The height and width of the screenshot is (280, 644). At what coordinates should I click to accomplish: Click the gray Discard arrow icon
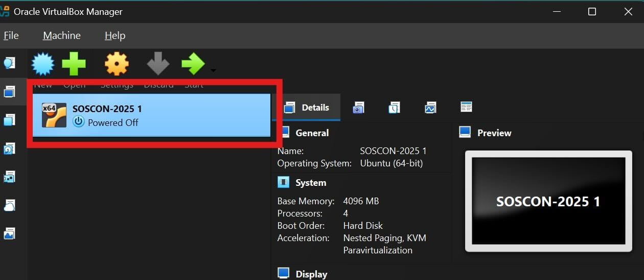(158, 64)
